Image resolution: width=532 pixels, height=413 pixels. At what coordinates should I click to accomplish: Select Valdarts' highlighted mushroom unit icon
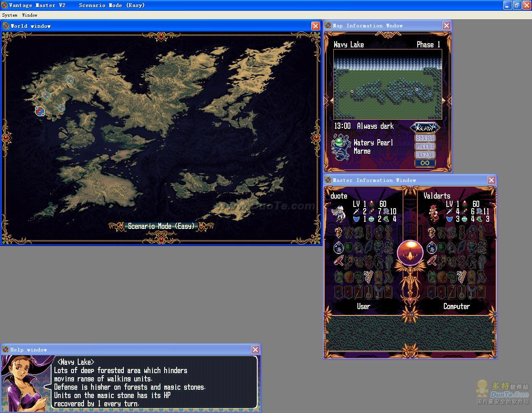pyautogui.click(x=431, y=233)
